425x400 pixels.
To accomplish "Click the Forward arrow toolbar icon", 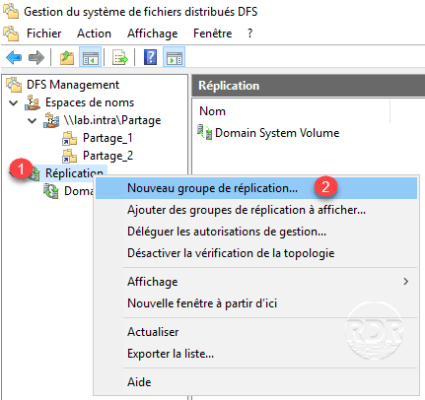I will [36, 58].
